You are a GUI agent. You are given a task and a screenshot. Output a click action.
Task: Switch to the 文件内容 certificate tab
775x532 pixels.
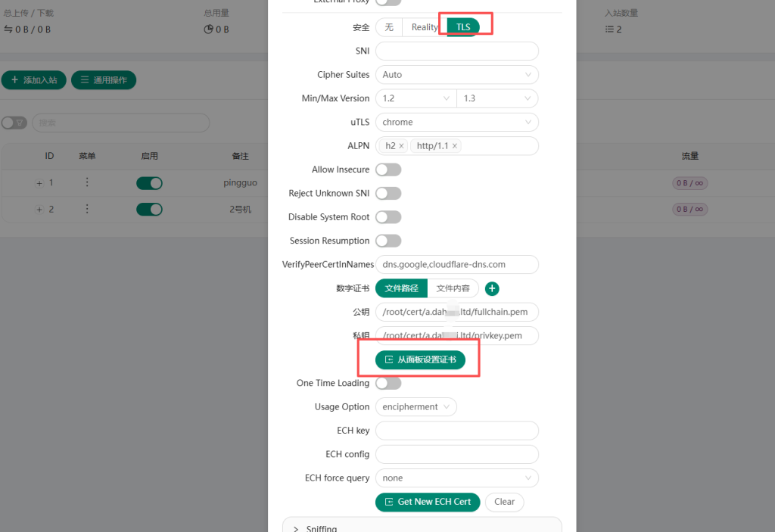[453, 288]
